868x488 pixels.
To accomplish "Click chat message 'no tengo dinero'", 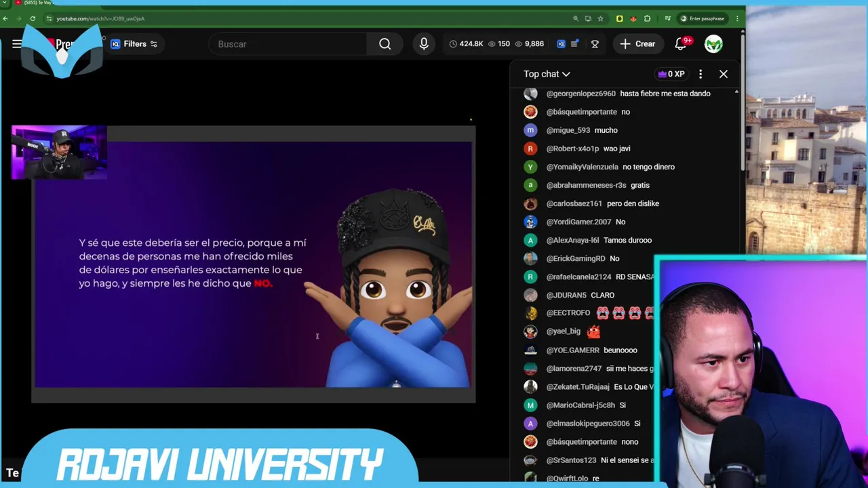I will (648, 167).
